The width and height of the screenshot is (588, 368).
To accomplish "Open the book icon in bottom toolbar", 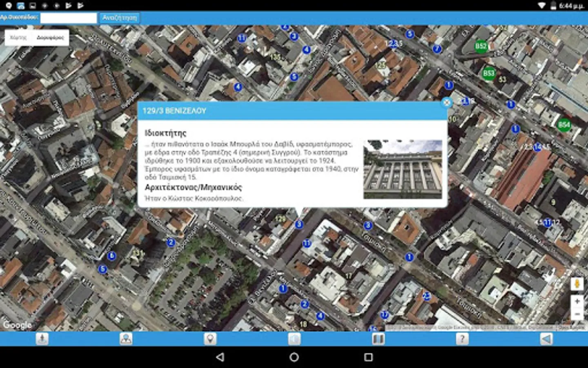I will click(x=294, y=339).
